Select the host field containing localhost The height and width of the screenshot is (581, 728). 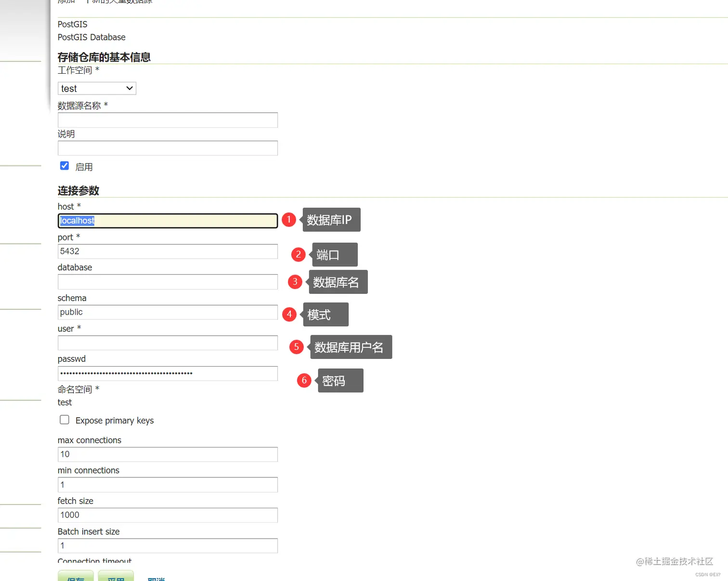(167, 221)
